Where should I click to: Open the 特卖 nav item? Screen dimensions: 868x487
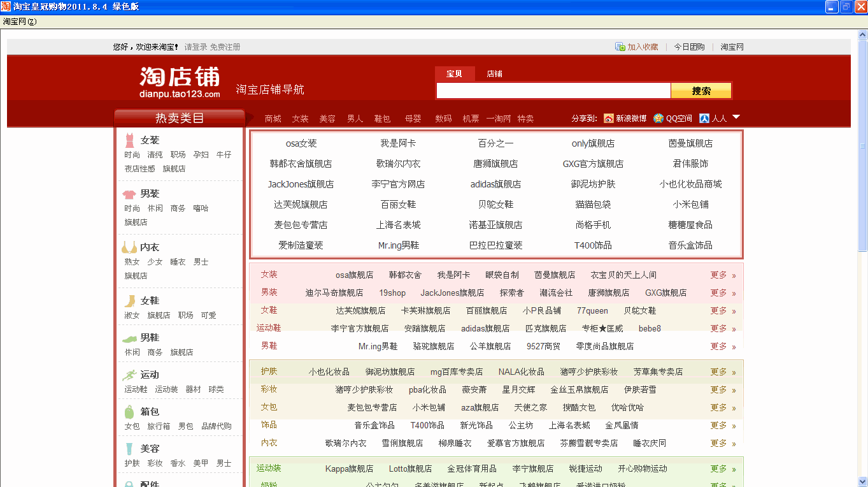526,119
